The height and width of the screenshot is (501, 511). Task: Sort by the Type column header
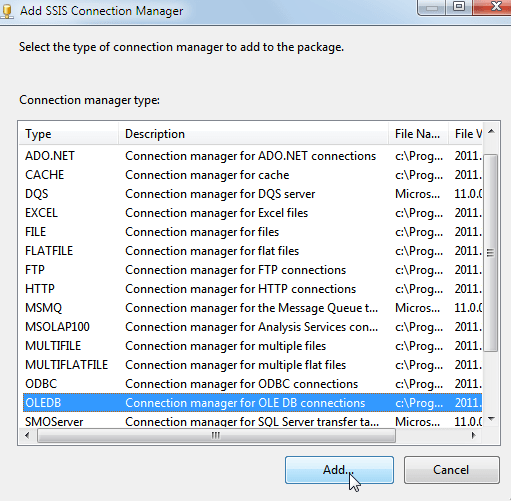coord(69,134)
